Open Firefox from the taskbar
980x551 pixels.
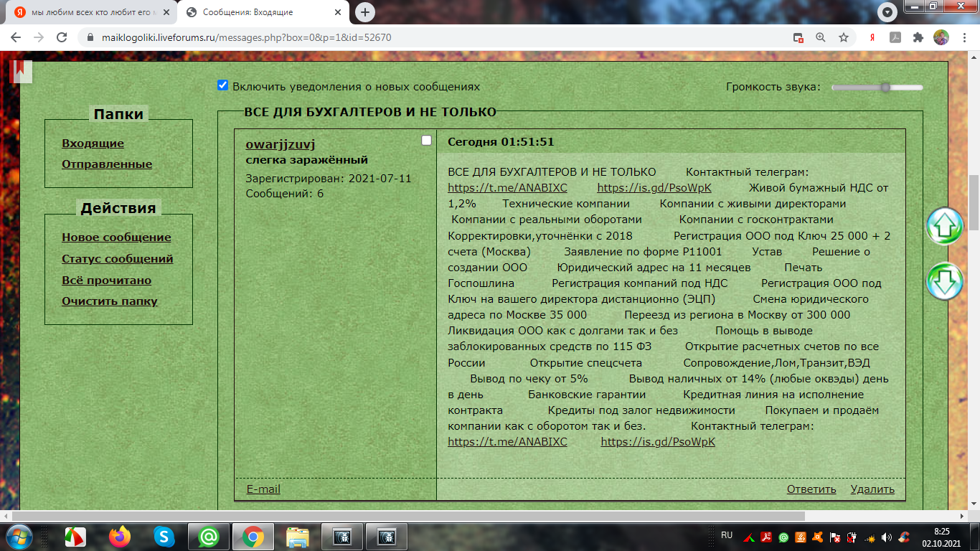120,536
